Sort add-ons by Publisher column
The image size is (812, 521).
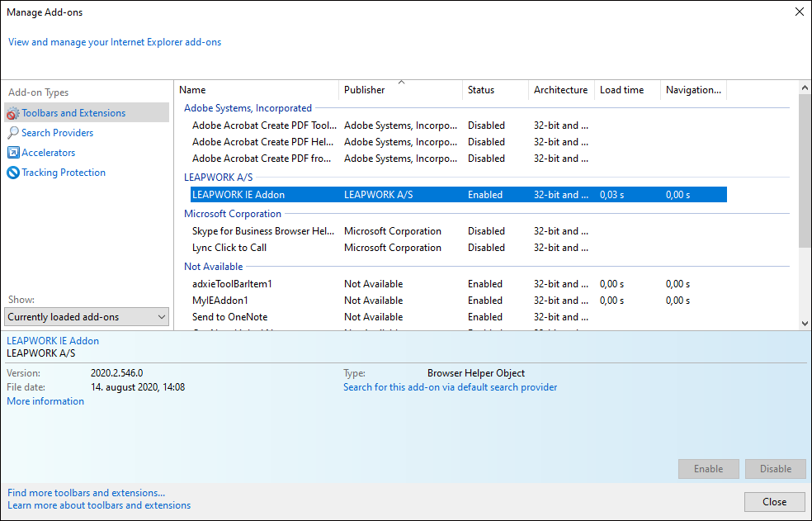(400, 90)
